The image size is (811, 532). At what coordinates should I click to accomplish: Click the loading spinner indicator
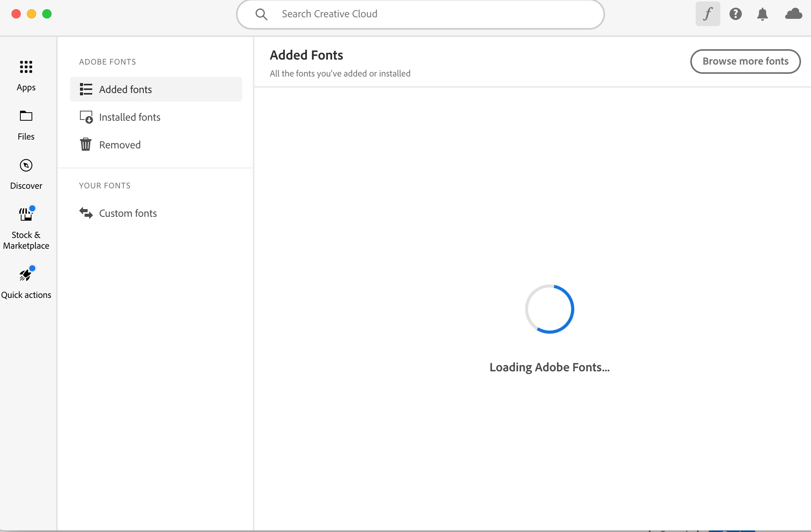[x=549, y=309]
